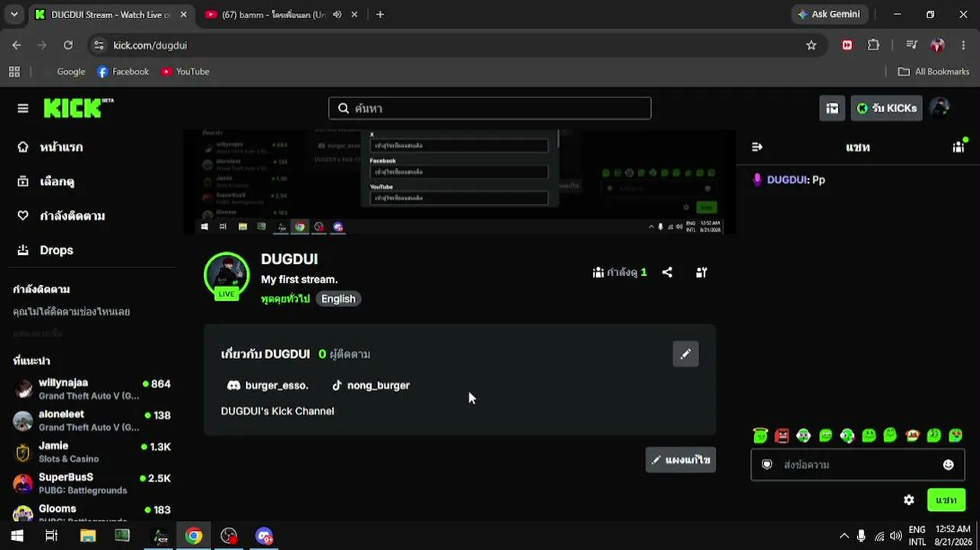The width and height of the screenshot is (980, 550).
Task: Open the burger_esso. Discord link
Action: pos(268,386)
